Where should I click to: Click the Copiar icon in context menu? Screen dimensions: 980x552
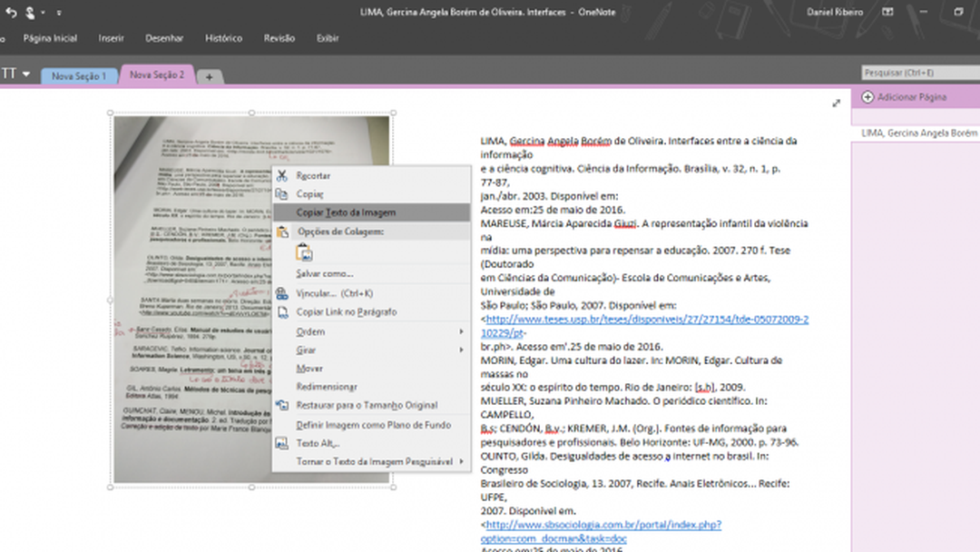click(284, 193)
